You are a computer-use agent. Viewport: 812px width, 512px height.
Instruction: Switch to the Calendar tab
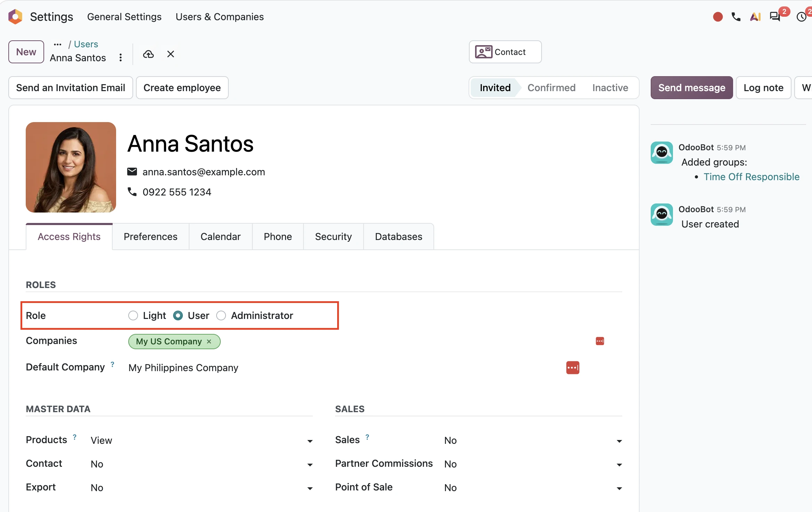pyautogui.click(x=220, y=237)
